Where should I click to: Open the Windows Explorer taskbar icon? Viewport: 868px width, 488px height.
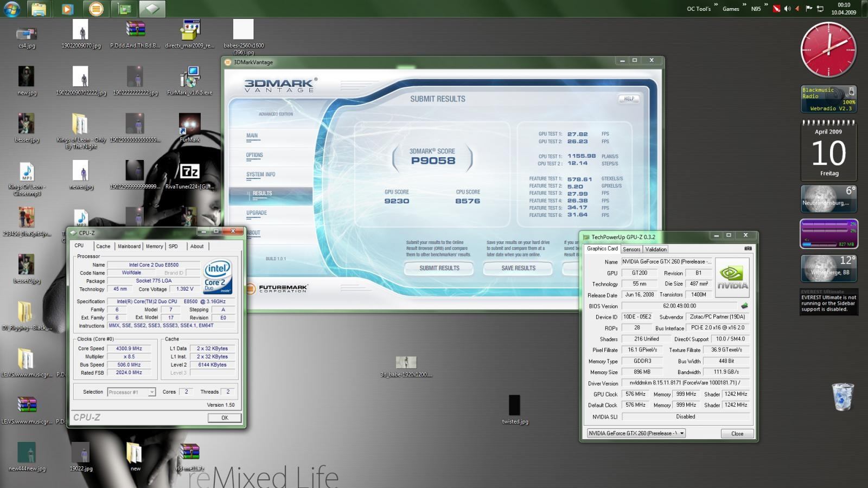pyautogui.click(x=39, y=9)
